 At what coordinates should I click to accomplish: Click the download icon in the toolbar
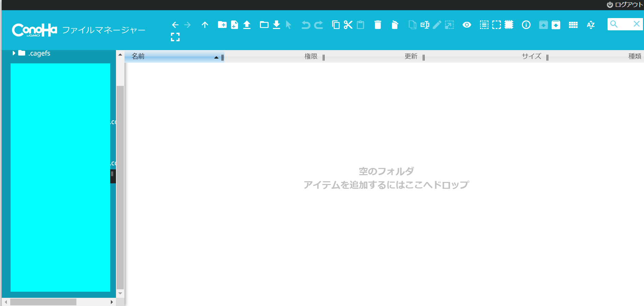click(277, 25)
